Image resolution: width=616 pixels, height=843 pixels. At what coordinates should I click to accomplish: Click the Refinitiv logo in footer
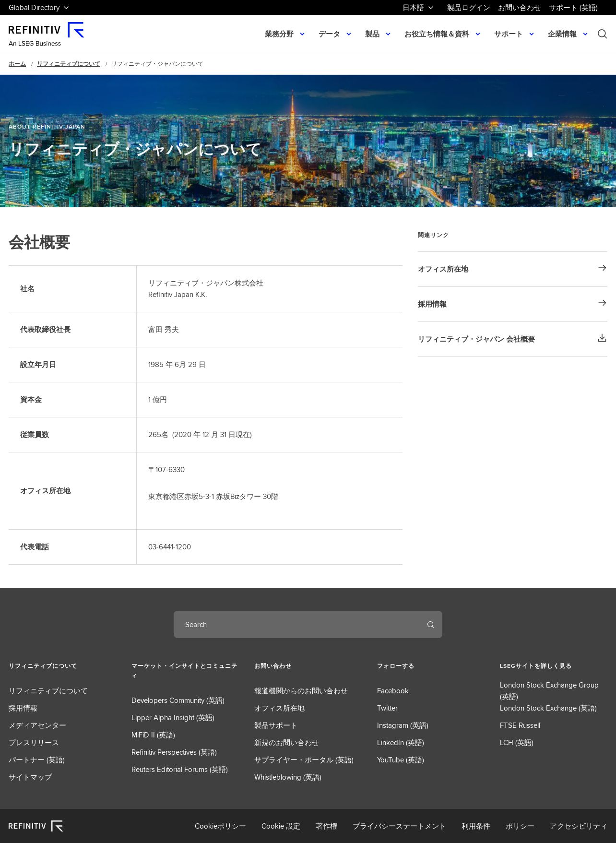[36, 826]
